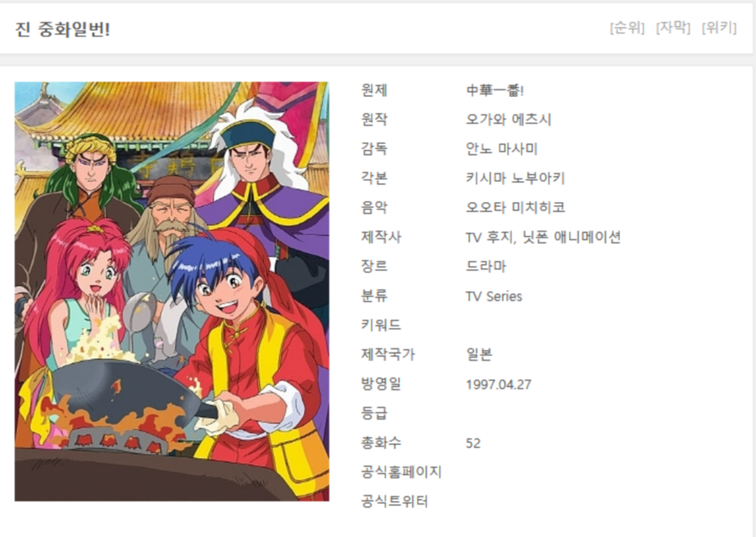
Task: Click the country value 일본
Action: pyautogui.click(x=479, y=355)
